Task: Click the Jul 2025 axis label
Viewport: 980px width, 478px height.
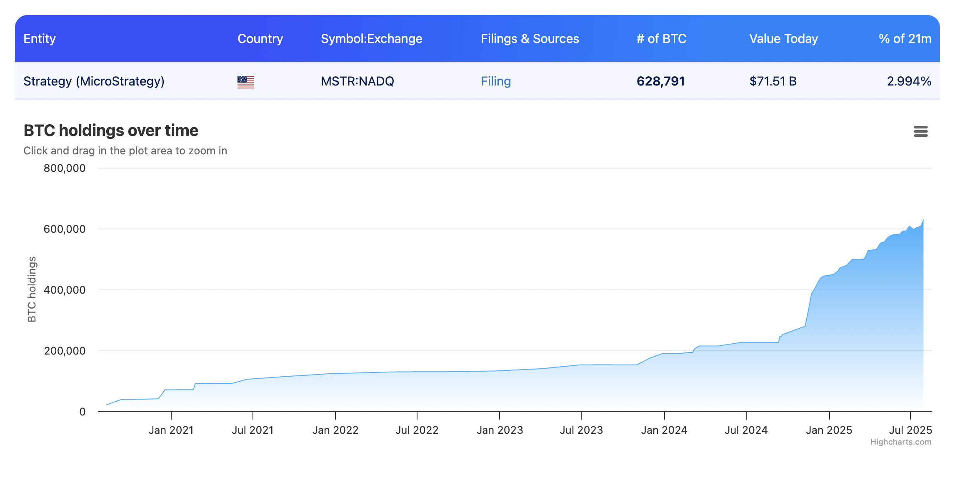Action: (x=910, y=430)
